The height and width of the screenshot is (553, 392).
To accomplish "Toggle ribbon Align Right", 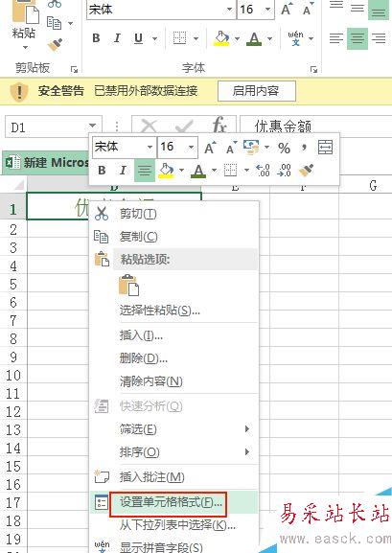I will click(x=379, y=38).
